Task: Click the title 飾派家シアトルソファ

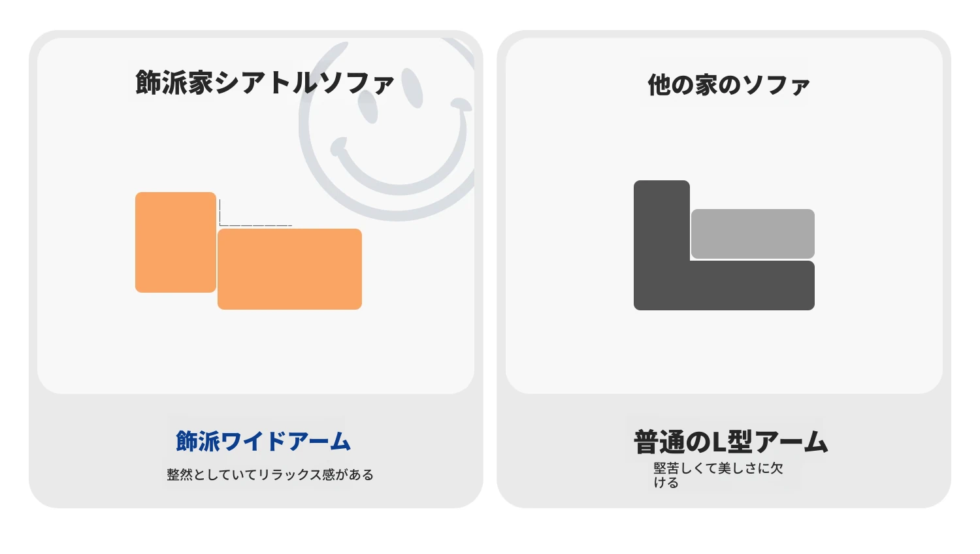Action: [265, 83]
